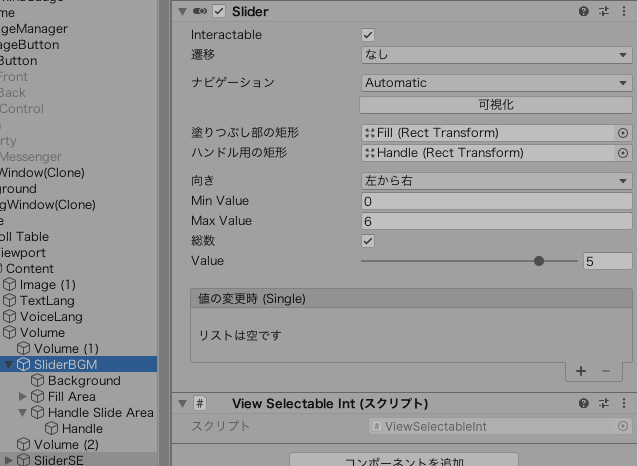Select the Background row under SliderBGM
Screen dimensions: 637x466
78,380
